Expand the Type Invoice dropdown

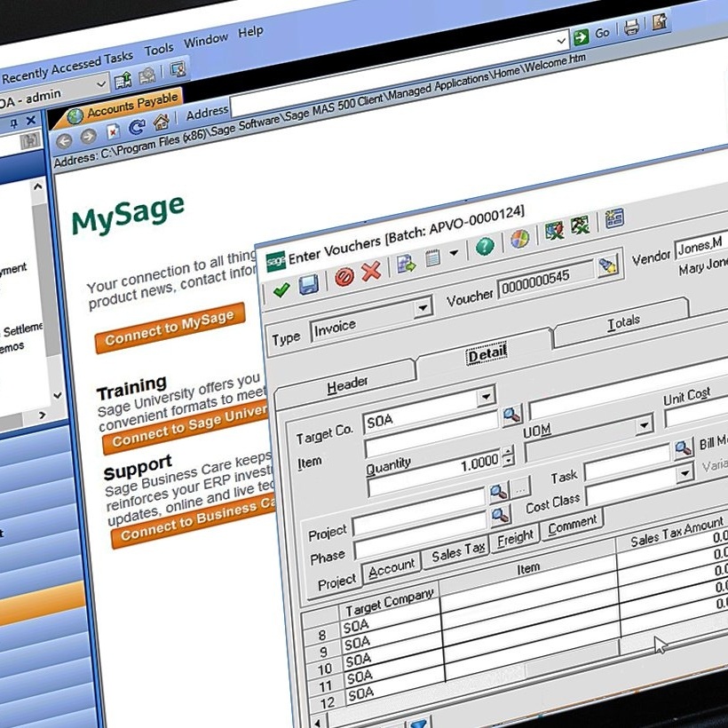tap(423, 308)
